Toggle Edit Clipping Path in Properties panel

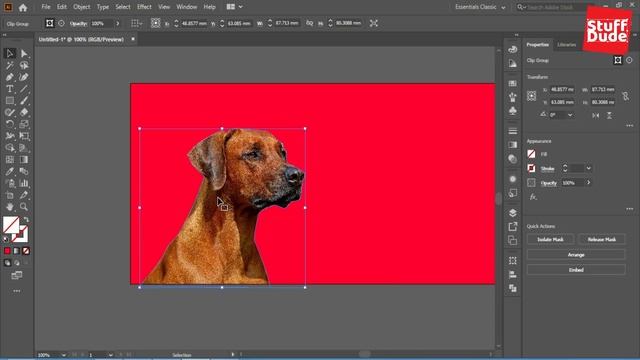[x=618, y=60]
